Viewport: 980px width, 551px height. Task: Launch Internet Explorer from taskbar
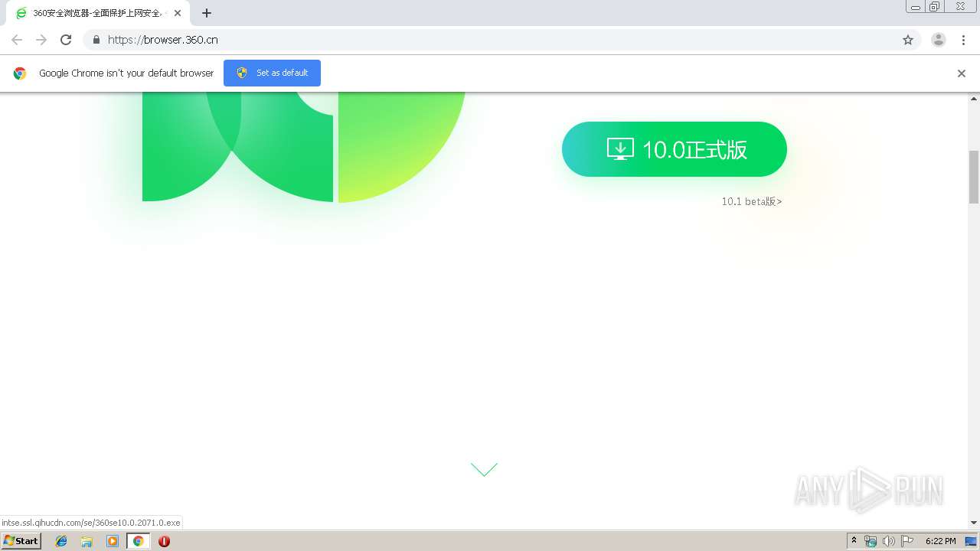(62, 541)
